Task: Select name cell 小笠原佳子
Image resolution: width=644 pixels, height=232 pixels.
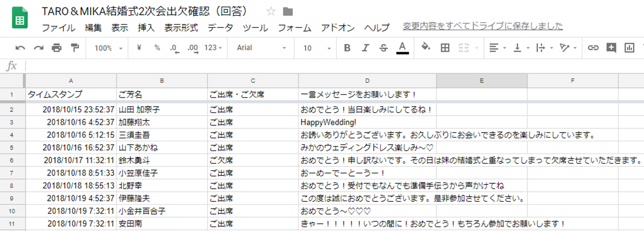Action: pyautogui.click(x=162, y=173)
